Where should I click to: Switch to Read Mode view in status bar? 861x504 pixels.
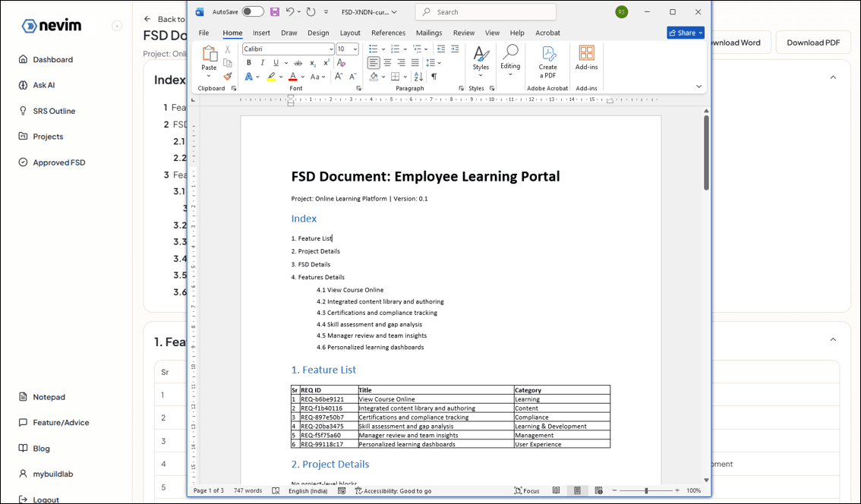click(557, 491)
